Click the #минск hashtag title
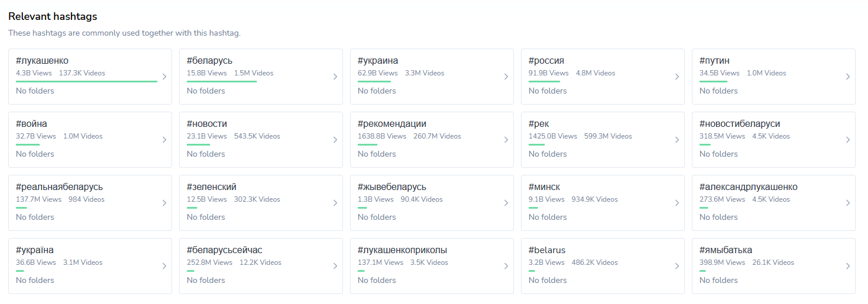This screenshot has width=868, height=304. 544,187
